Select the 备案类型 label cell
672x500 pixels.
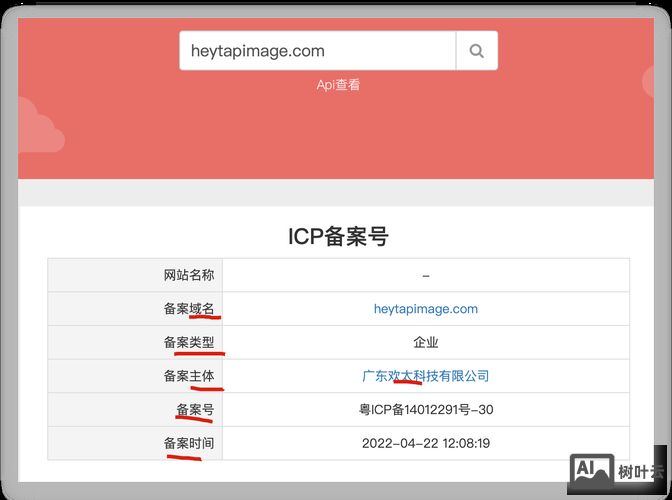tap(135, 342)
